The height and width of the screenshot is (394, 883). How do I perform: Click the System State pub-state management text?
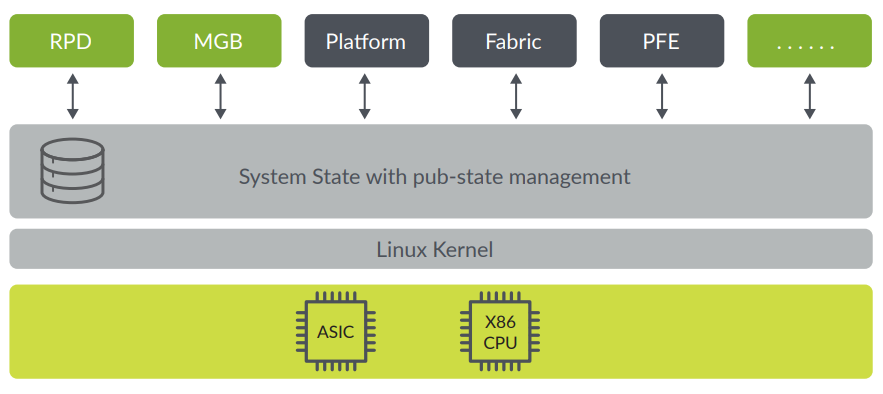pyautogui.click(x=434, y=177)
